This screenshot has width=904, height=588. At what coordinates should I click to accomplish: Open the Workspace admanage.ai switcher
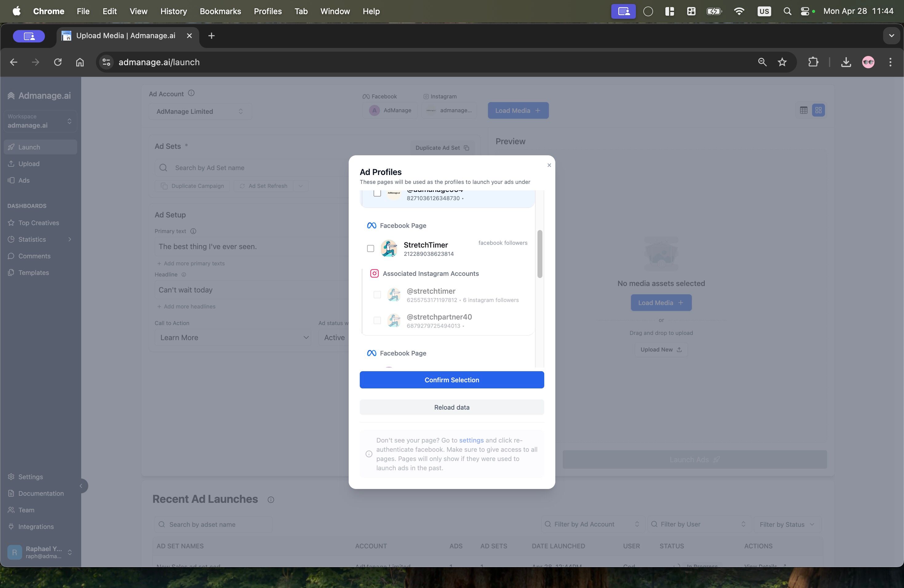coord(40,121)
